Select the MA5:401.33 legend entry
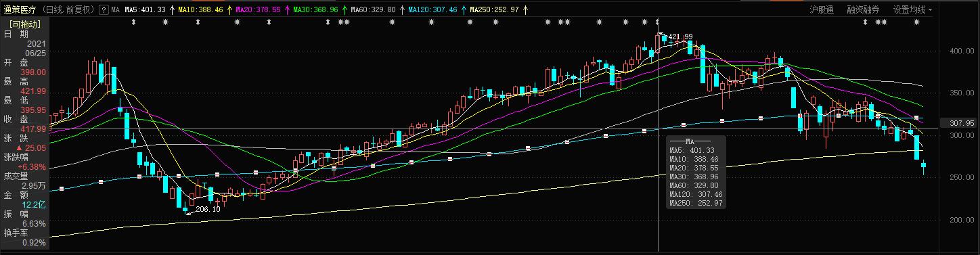Screen dimensions: 980x255 146,10
